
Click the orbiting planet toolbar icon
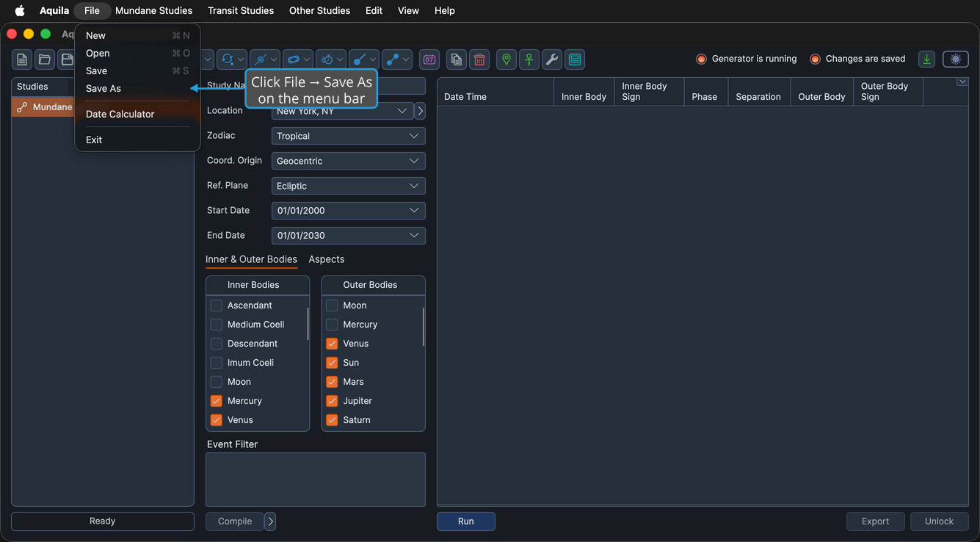click(x=261, y=59)
